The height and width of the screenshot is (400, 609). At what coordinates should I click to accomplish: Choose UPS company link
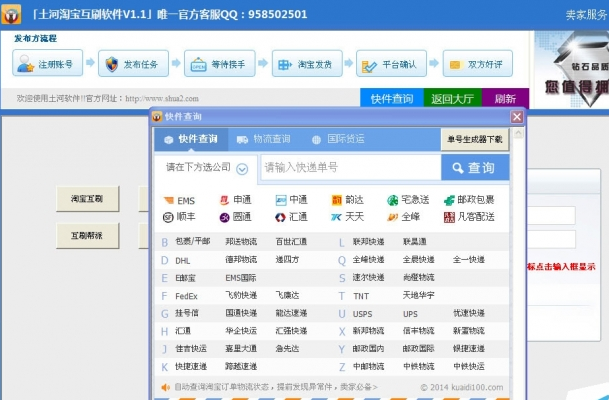pos(410,314)
